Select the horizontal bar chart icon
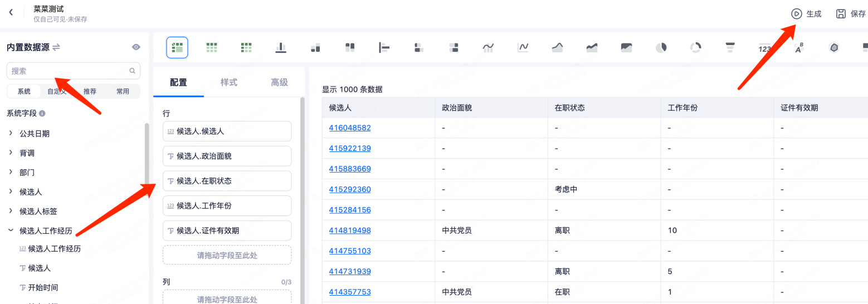This screenshot has width=868, height=304. point(384,48)
